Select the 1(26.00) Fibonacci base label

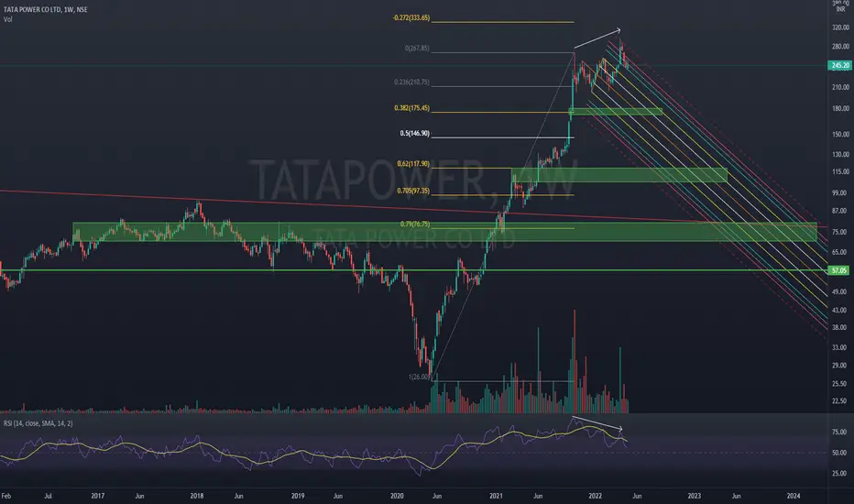419,377
